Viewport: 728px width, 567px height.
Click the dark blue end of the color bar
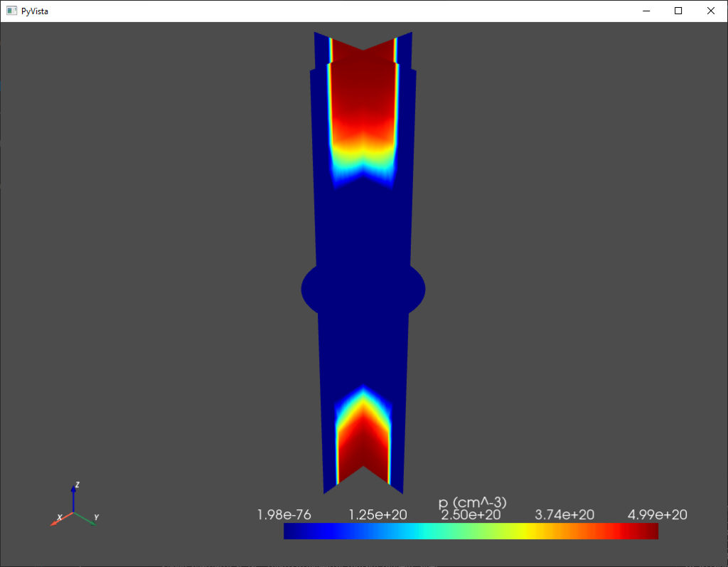point(293,531)
